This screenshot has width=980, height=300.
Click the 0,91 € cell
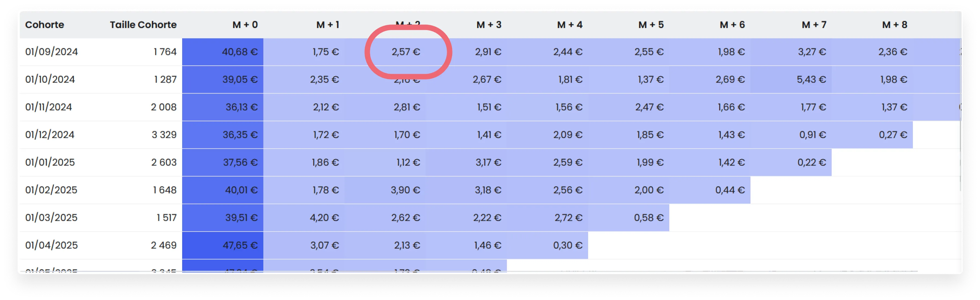791,135
